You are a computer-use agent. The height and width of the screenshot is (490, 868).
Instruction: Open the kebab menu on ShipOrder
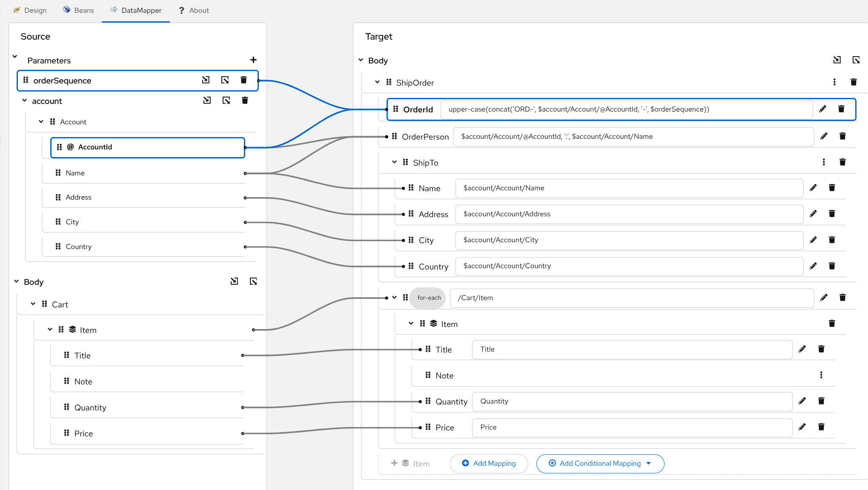[x=834, y=82]
